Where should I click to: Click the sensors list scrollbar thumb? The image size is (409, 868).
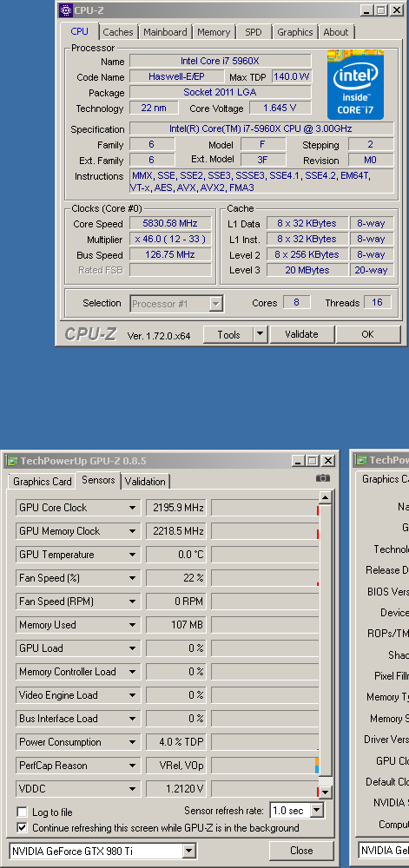(326, 640)
